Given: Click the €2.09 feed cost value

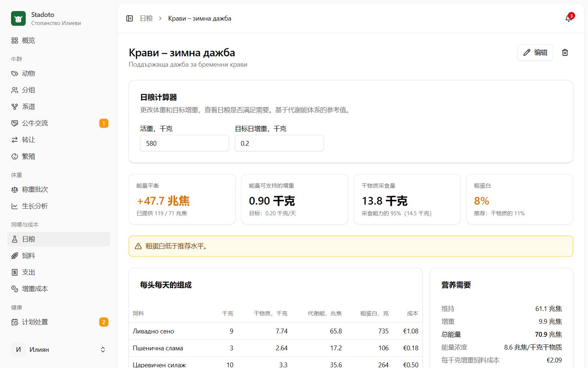Looking at the screenshot, I should pyautogui.click(x=554, y=360).
